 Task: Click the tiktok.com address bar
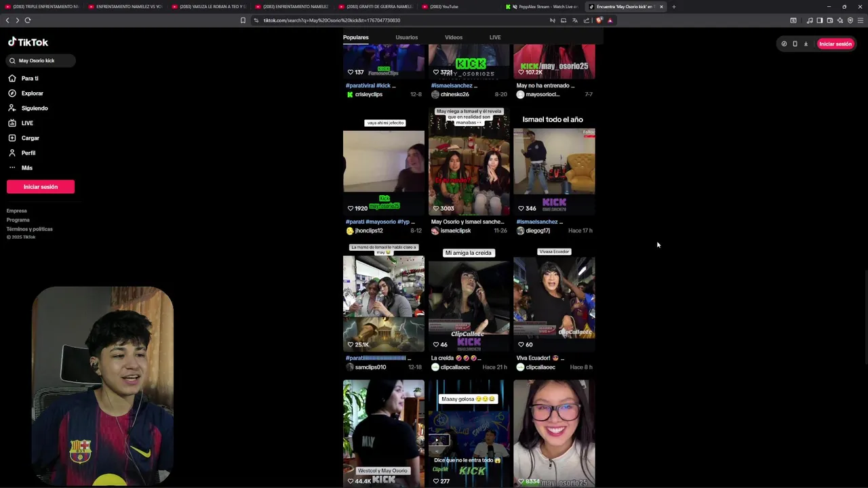coord(400,20)
